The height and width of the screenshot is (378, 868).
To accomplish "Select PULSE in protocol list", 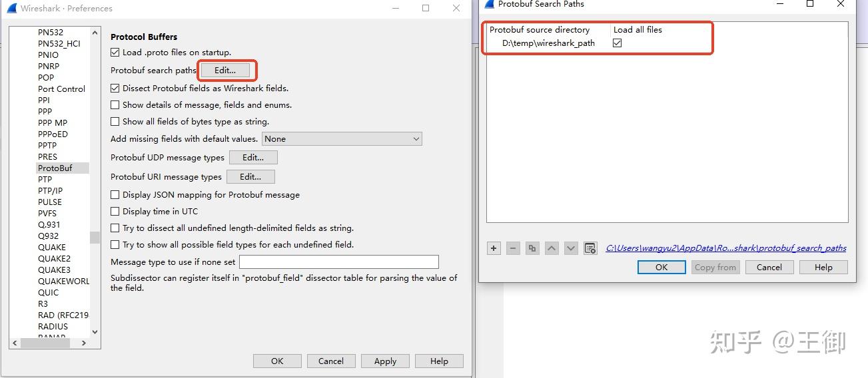I will [50, 202].
